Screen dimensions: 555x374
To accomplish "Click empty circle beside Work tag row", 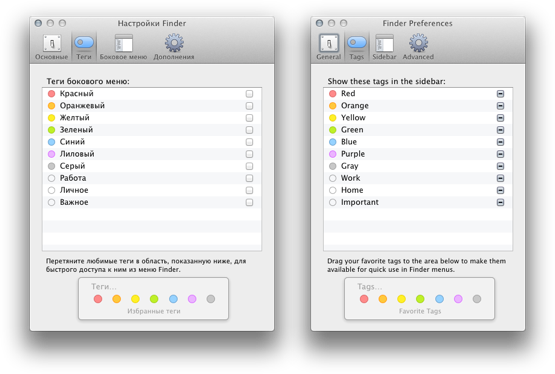I will point(332,178).
